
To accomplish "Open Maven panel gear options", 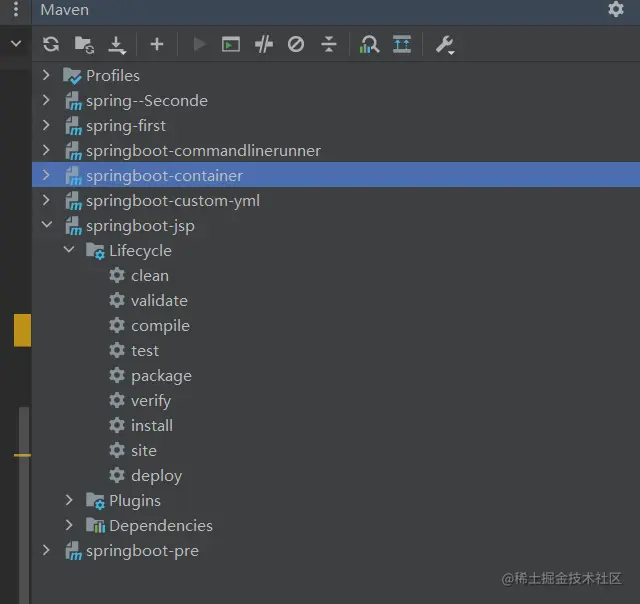I will coord(616,9).
